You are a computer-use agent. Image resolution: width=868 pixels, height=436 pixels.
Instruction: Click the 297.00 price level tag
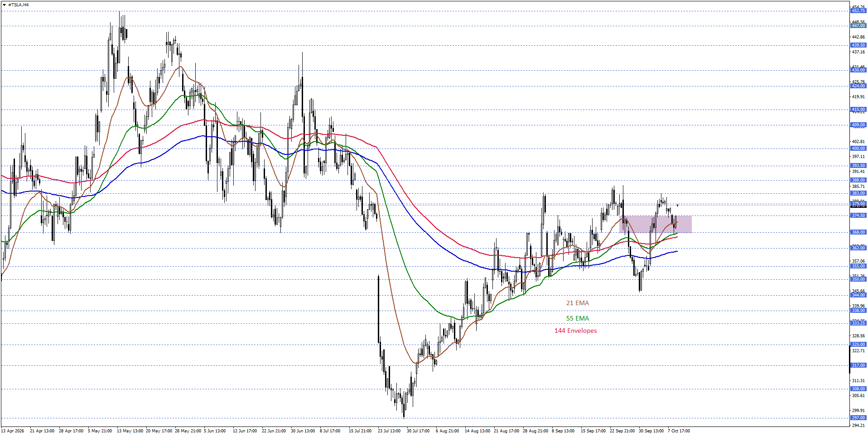click(x=858, y=418)
